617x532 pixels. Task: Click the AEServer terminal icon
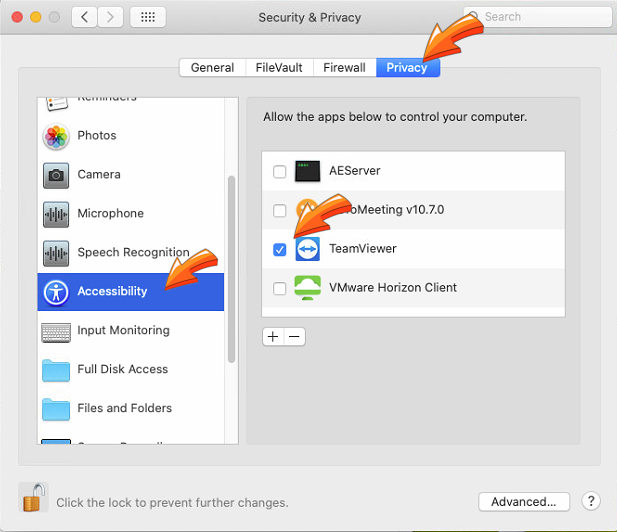(307, 171)
